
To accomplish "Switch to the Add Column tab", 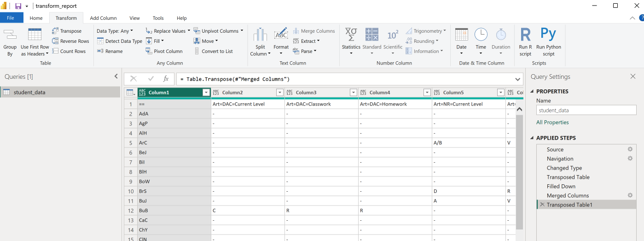I will click(x=103, y=18).
